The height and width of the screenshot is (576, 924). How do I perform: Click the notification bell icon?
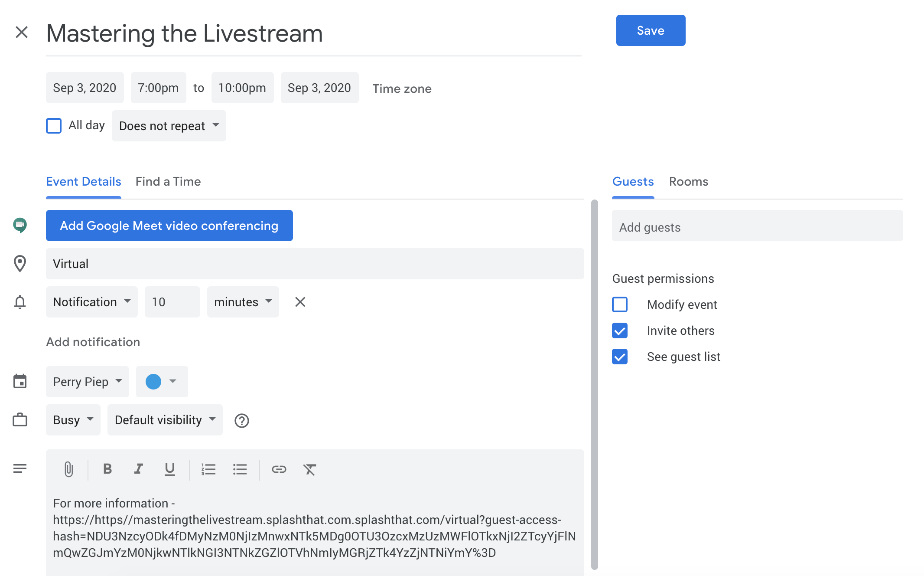coord(20,302)
